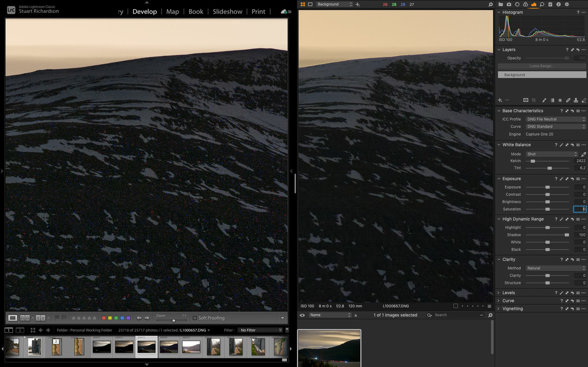Toggle mask visibility eye icon in Layers

click(526, 100)
